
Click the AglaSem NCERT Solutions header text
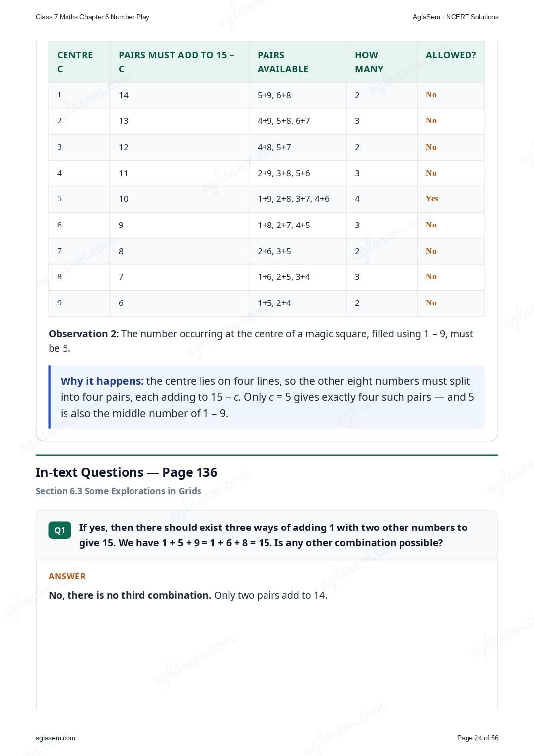pos(456,17)
